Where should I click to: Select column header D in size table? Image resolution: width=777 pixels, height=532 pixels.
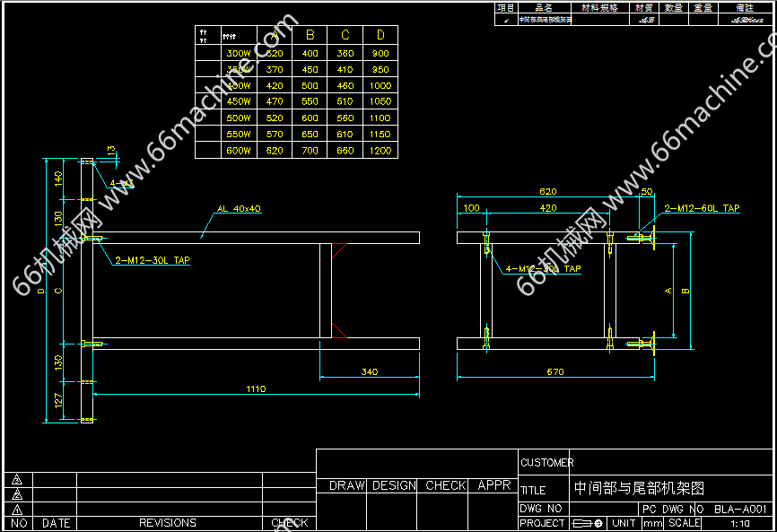[380, 36]
